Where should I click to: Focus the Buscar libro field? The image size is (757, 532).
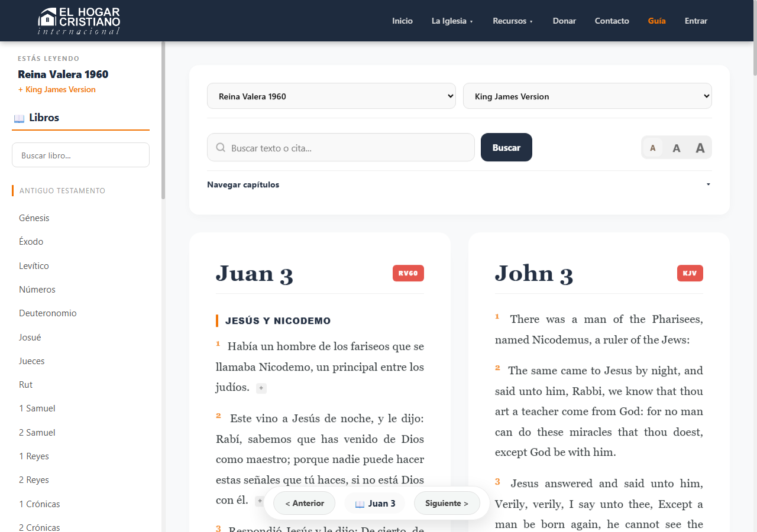point(80,155)
